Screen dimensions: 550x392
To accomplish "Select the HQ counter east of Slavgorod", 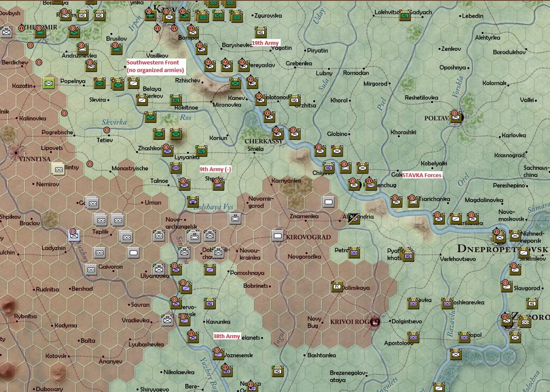I will 532,303.
